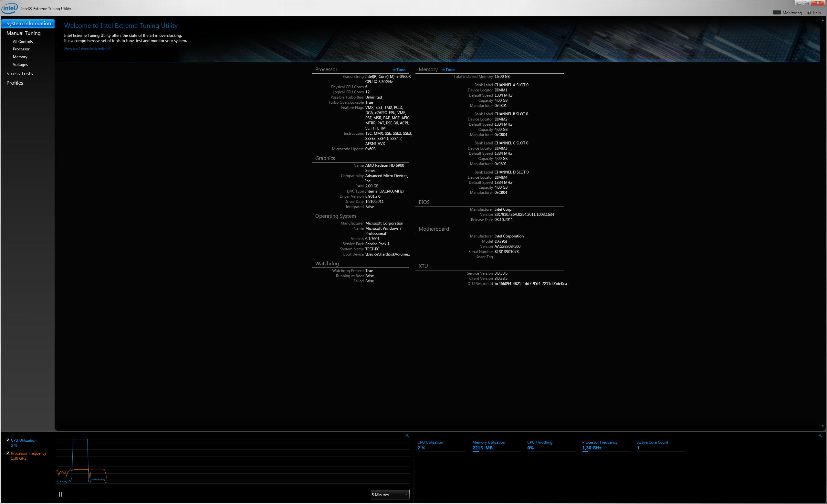Click the Brand String i7-3960X value
Screen dimensions: 827x504
click(388, 79)
